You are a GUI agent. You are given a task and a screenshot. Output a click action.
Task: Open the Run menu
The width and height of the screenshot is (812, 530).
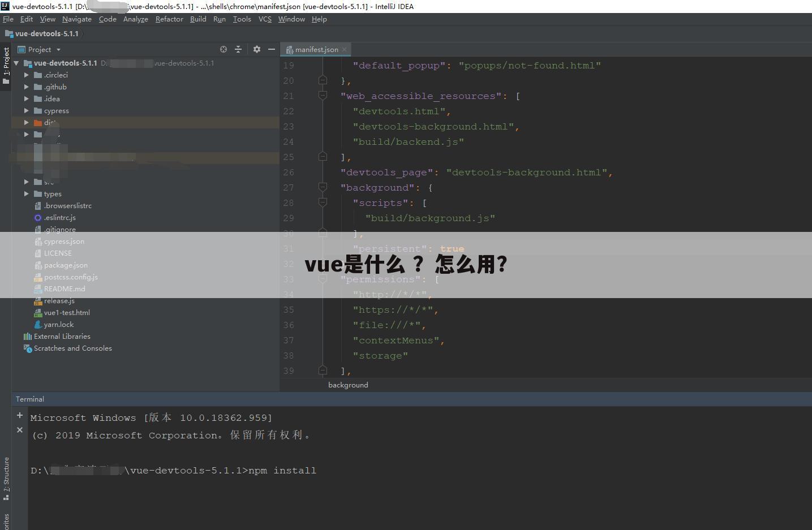[220, 19]
